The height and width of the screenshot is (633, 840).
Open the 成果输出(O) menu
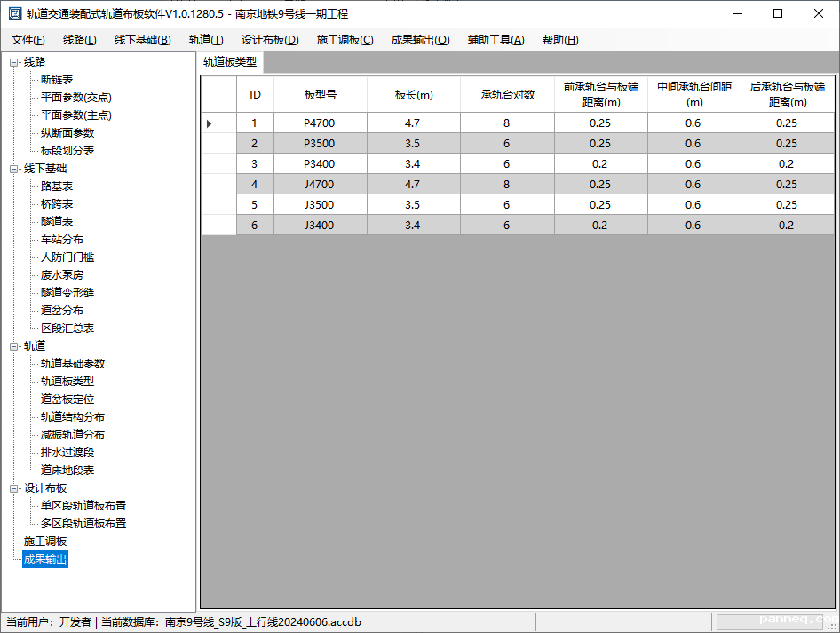420,40
